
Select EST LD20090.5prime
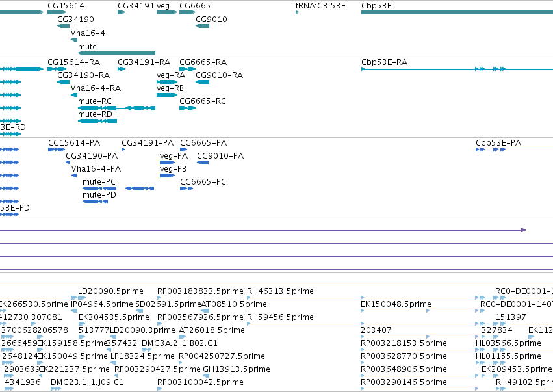click(x=110, y=291)
